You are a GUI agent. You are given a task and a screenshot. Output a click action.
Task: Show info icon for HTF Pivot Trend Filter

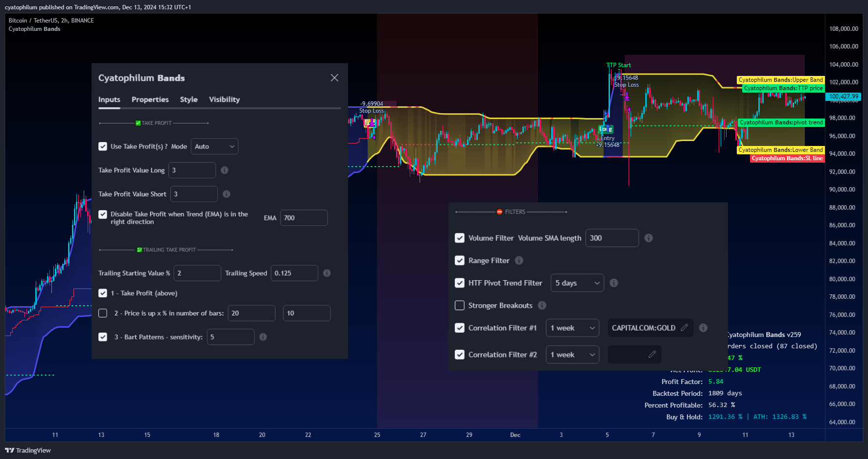tap(614, 283)
